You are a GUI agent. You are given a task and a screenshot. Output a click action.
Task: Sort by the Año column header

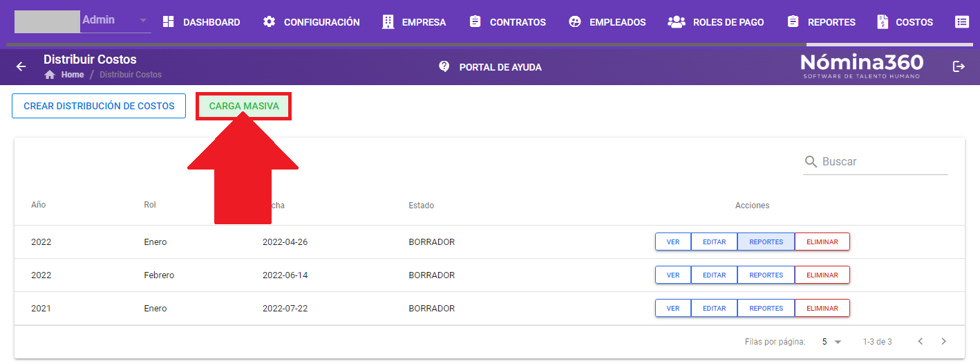click(39, 206)
